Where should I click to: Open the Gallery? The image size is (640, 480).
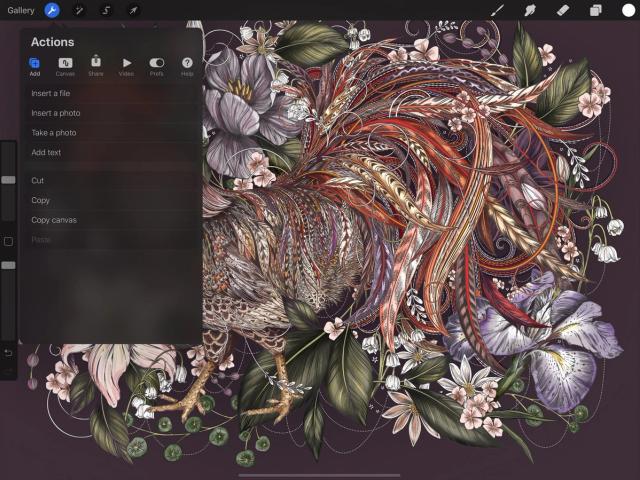pos(20,10)
